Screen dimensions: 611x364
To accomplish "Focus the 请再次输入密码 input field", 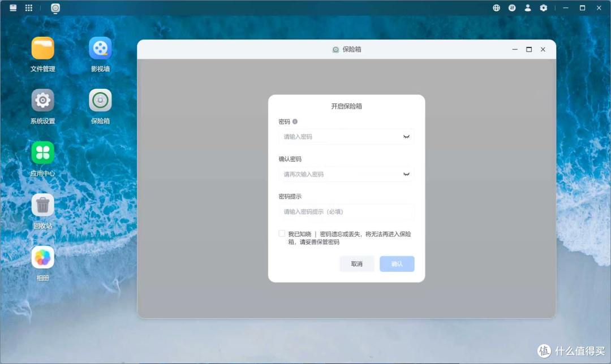I will (346, 174).
